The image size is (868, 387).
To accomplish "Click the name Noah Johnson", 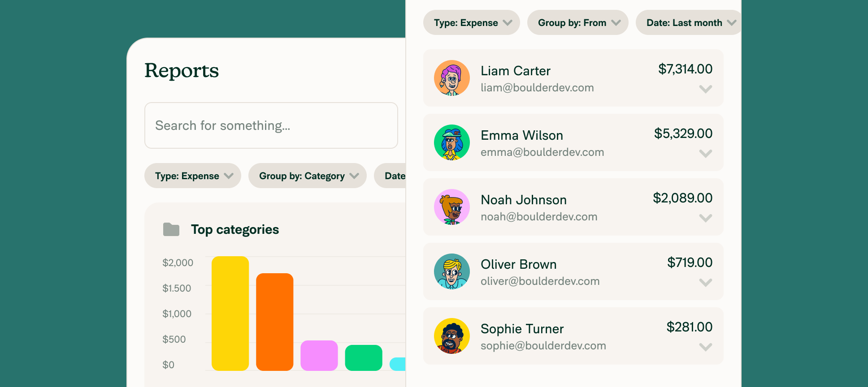I will 524,200.
